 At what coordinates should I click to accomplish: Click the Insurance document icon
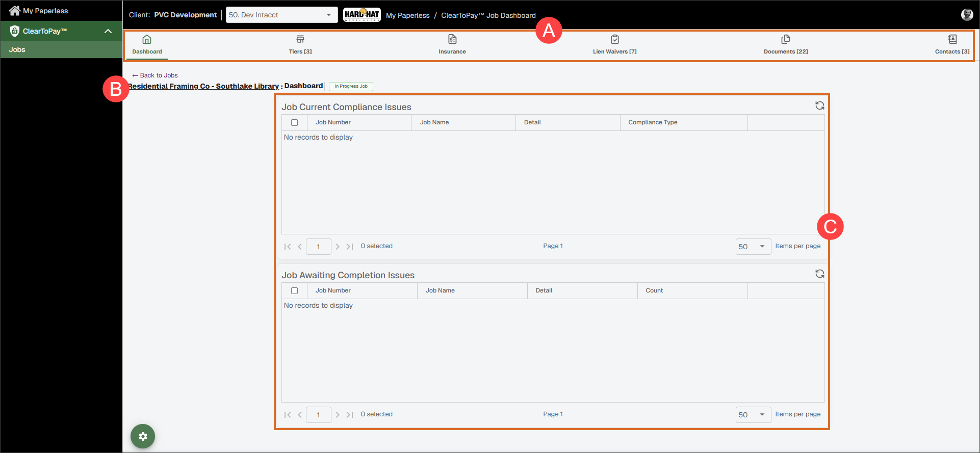(452, 39)
